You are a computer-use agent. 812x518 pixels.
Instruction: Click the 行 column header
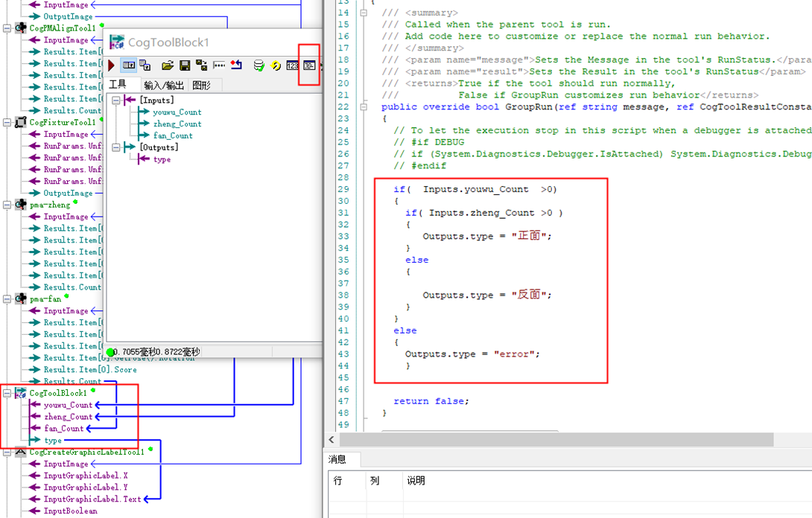pos(337,481)
